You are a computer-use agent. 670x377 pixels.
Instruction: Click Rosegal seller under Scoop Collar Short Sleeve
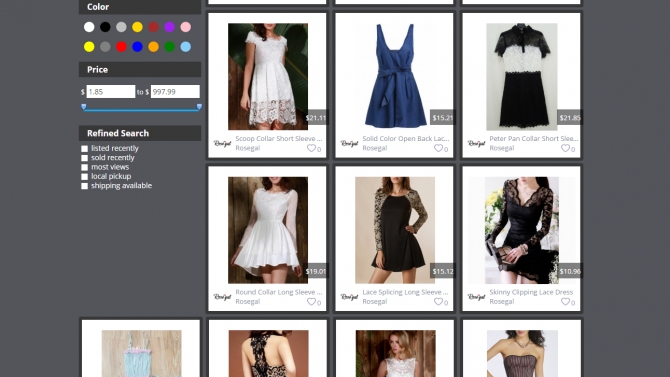point(247,148)
